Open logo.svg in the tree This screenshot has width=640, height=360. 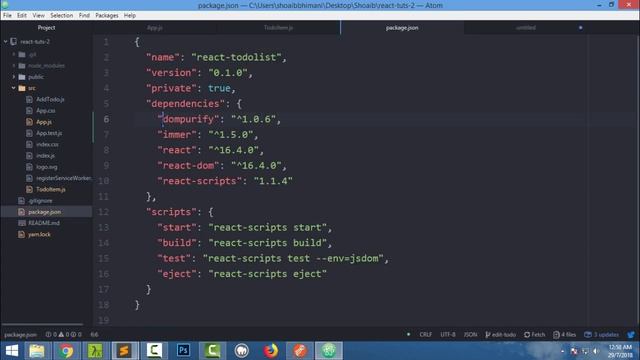pyautogui.click(x=47, y=167)
